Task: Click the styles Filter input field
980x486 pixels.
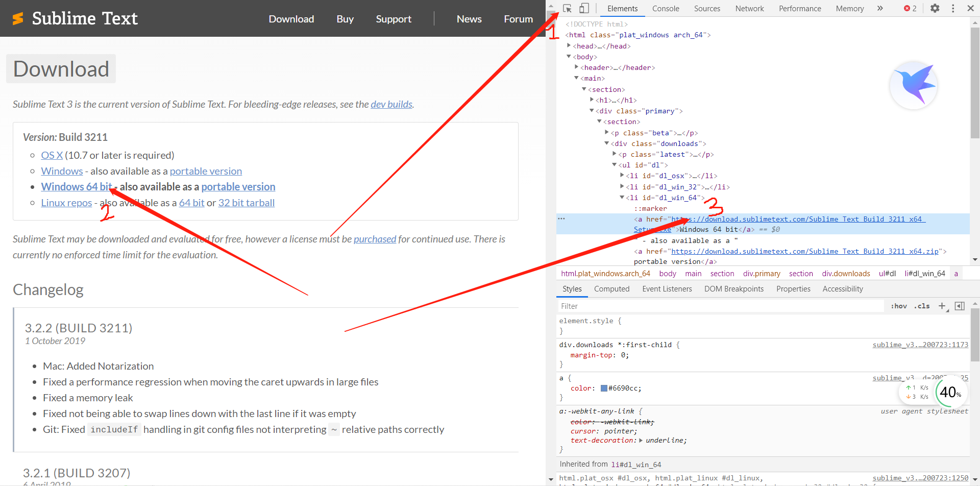Action: [721, 306]
